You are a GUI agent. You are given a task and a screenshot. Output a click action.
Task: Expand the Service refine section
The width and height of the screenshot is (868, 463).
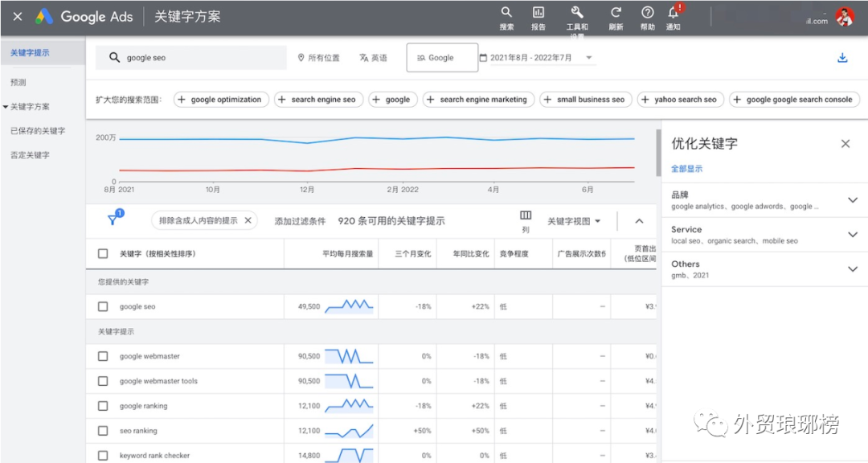853,235
